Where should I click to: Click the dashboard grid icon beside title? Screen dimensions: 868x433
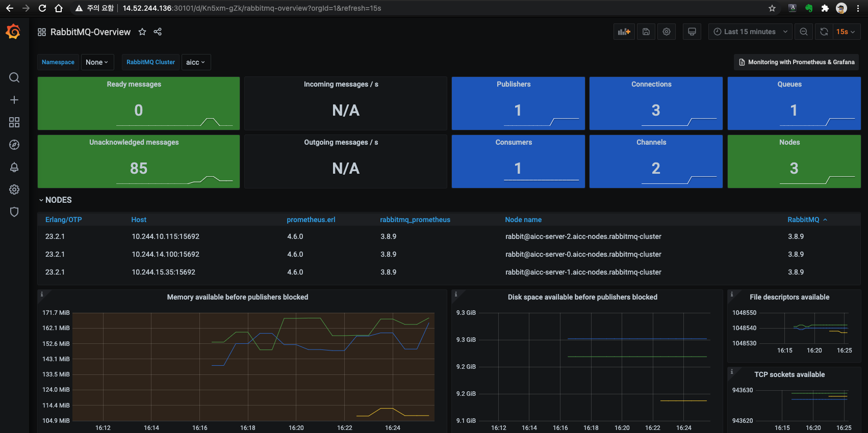pyautogui.click(x=42, y=32)
